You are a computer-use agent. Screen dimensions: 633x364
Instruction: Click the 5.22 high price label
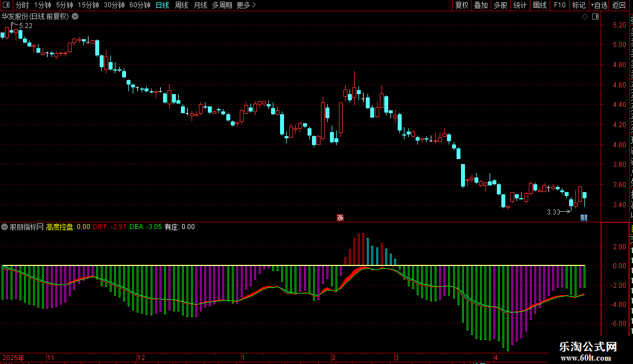click(x=25, y=26)
